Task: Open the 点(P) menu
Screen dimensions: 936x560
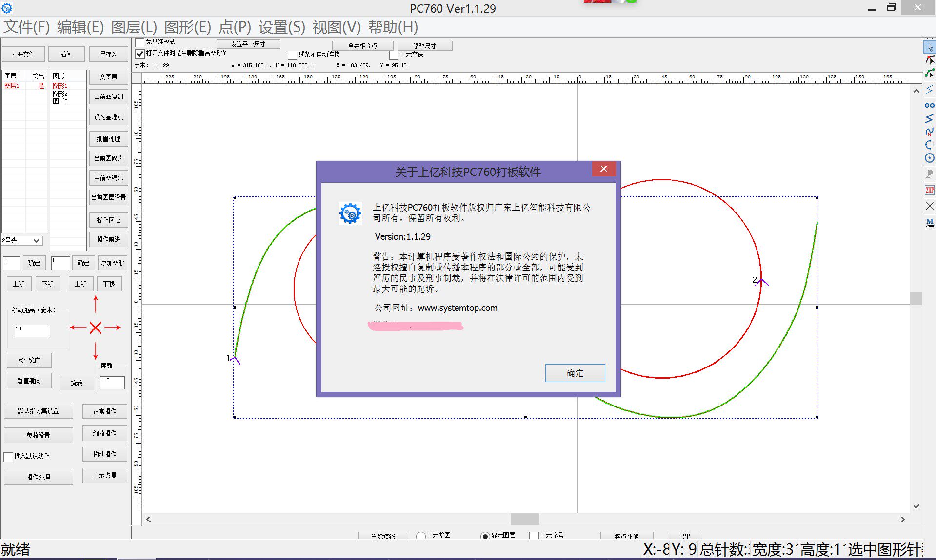Action: pos(235,27)
